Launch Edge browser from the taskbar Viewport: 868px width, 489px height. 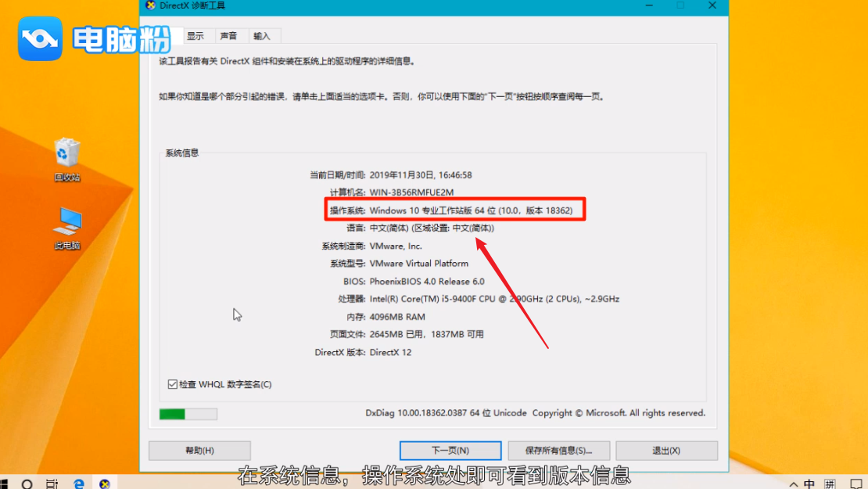79,484
